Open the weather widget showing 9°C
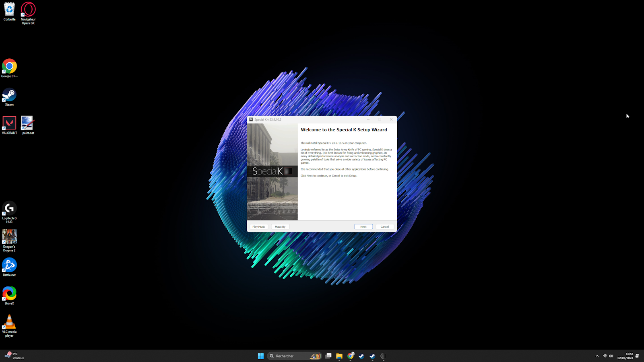 click(x=14, y=356)
